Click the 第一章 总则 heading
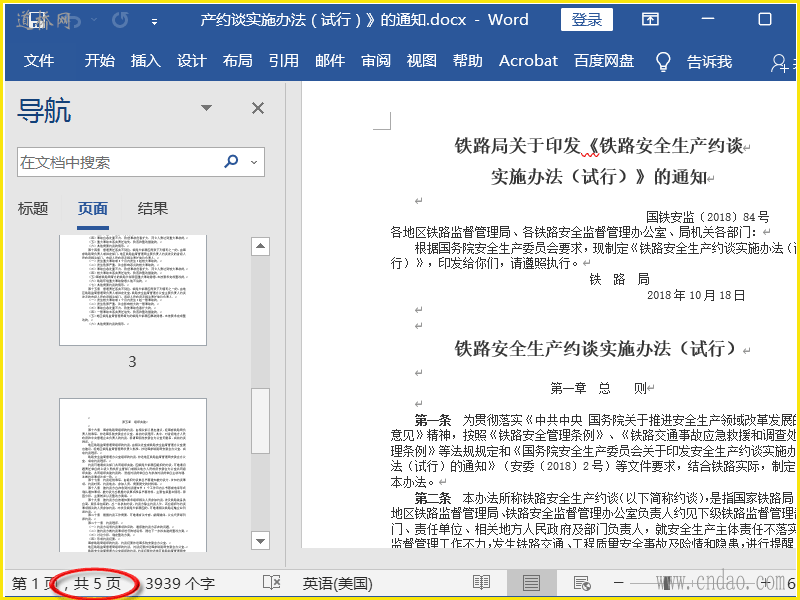 click(x=599, y=388)
